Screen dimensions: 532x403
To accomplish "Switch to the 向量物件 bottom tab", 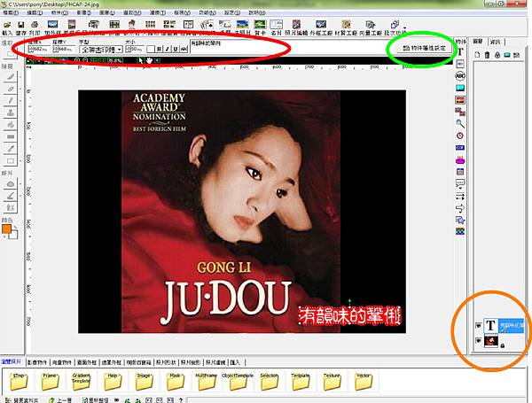I will click(x=62, y=362).
